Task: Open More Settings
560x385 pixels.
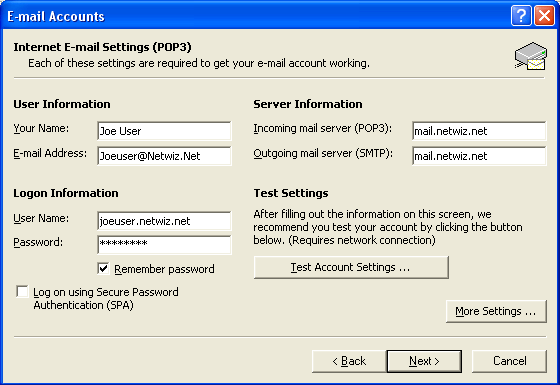Action: (x=496, y=311)
